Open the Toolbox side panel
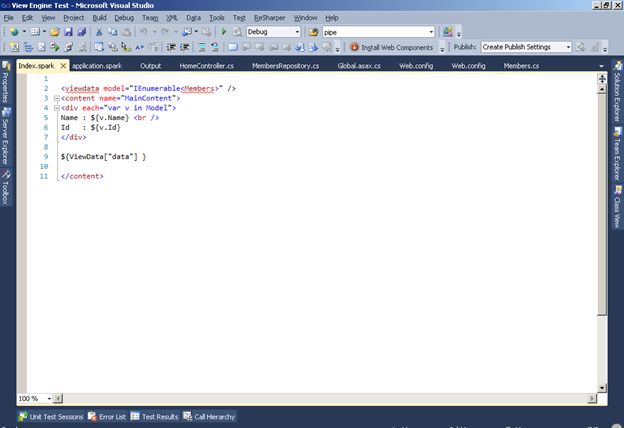The image size is (624, 428). tap(6, 188)
